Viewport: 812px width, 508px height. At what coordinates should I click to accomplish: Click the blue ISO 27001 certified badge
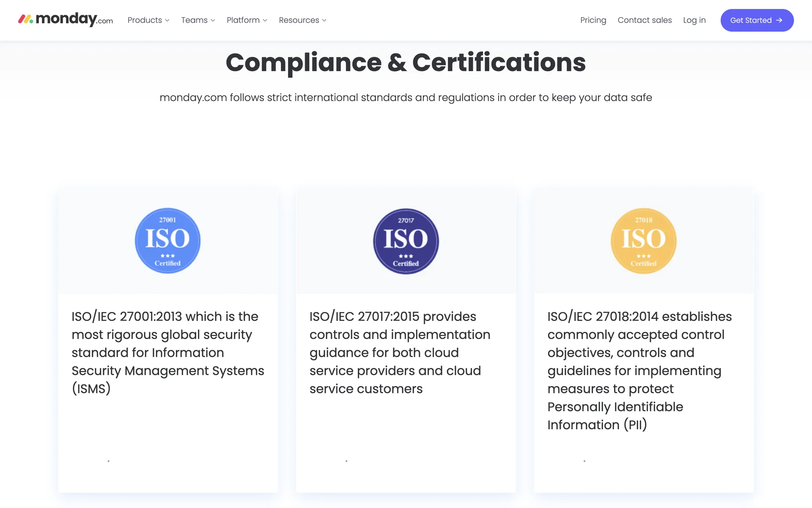[x=167, y=240]
